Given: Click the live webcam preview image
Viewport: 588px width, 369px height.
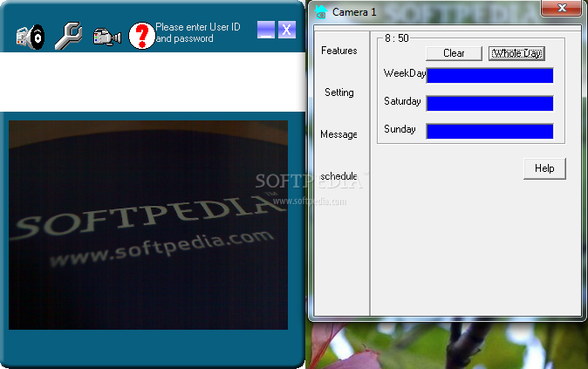Looking at the screenshot, I should pyautogui.click(x=148, y=225).
